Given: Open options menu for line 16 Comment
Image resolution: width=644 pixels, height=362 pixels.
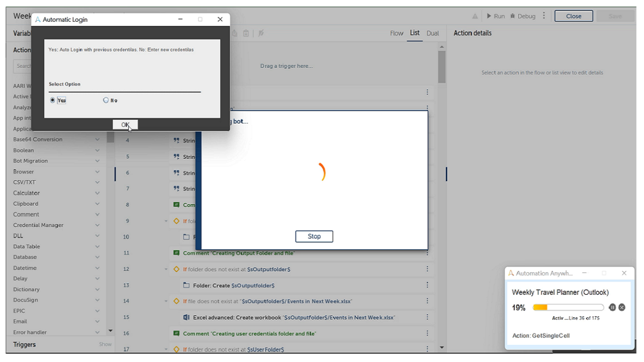Looking at the screenshot, I should (x=427, y=333).
